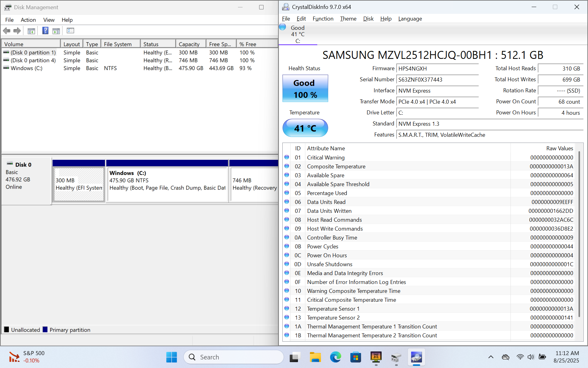
Task: Sort by the Capacity column header
Action: [x=190, y=44]
